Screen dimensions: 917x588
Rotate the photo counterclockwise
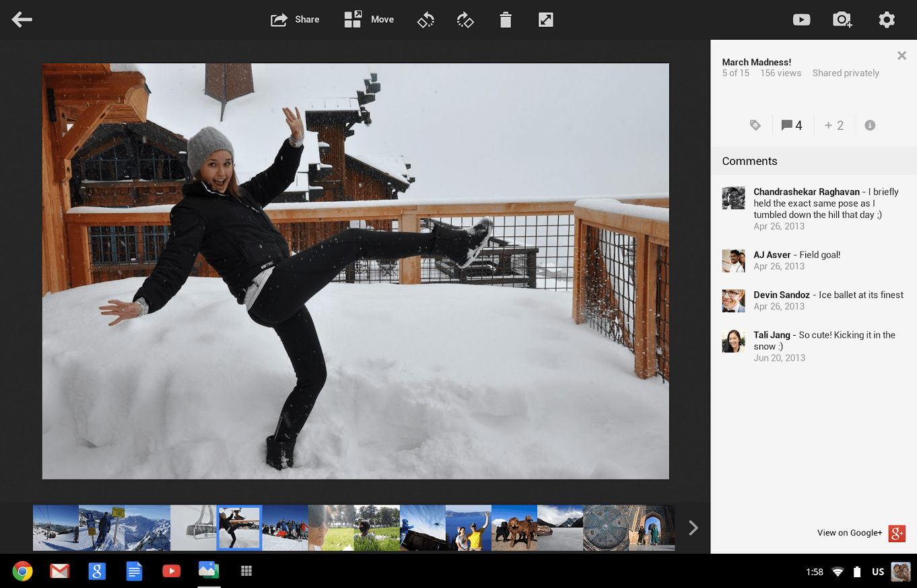[x=426, y=20]
